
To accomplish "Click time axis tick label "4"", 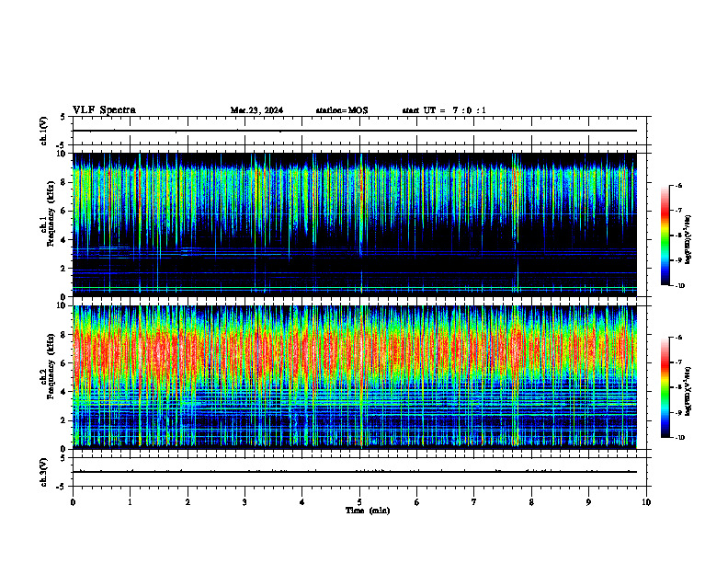I will (301, 502).
